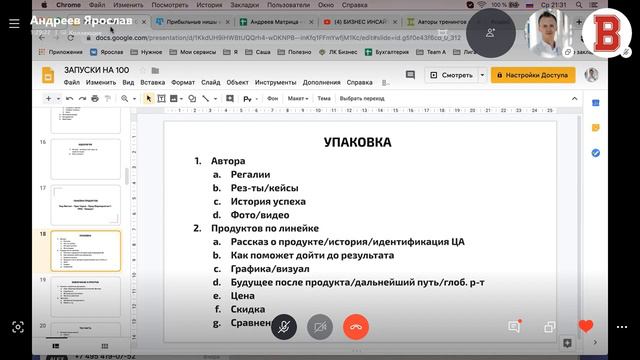Screen dimensions: 640x360
Task: Open the Формат menu
Action: pos(183,82)
